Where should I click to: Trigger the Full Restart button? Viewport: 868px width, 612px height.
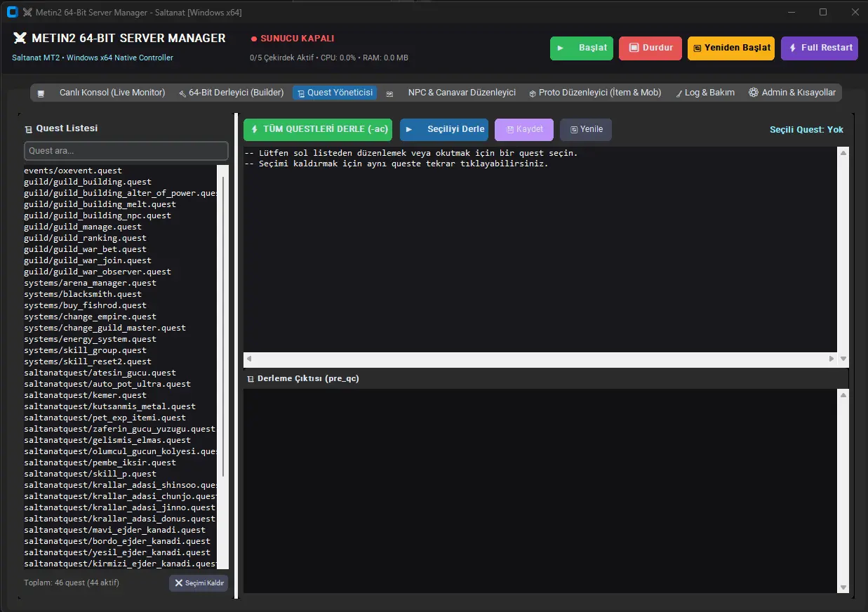click(x=820, y=48)
